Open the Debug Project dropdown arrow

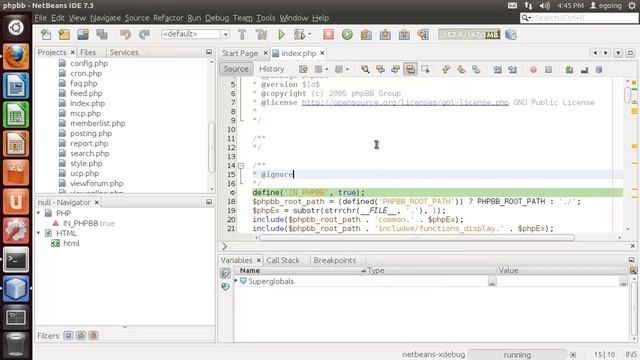point(309,35)
